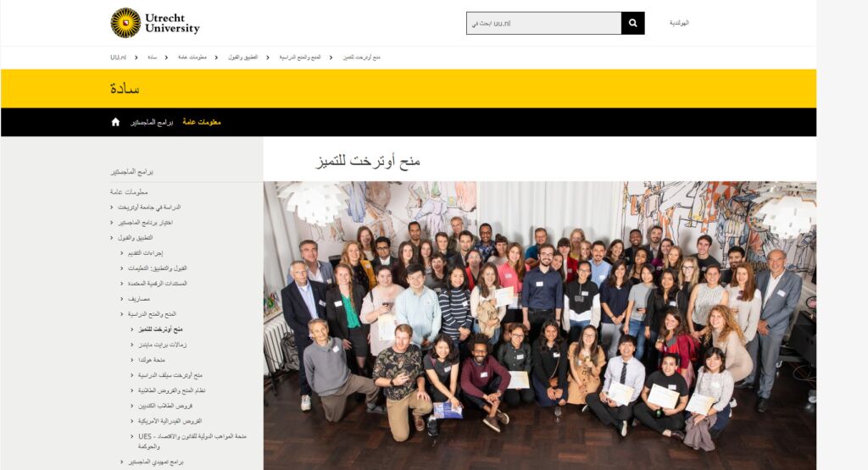Open the زمالات برايت مايندز sidebar link

(x=162, y=345)
